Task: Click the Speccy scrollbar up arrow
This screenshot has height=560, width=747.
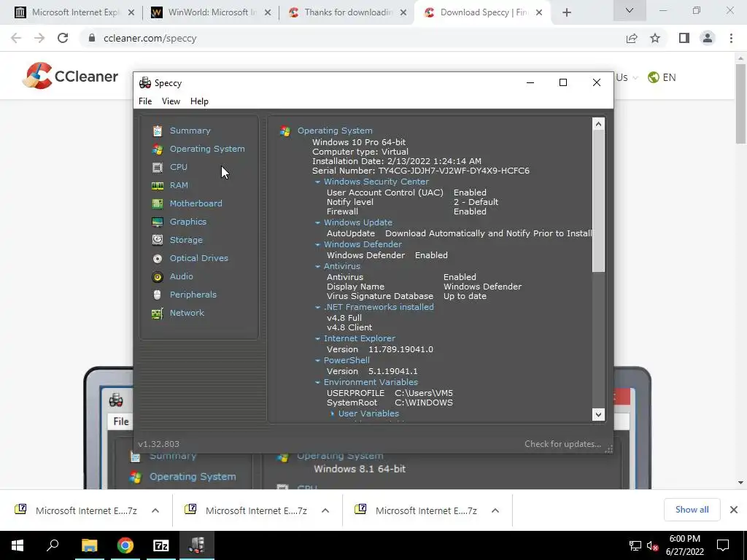Action: (598, 124)
